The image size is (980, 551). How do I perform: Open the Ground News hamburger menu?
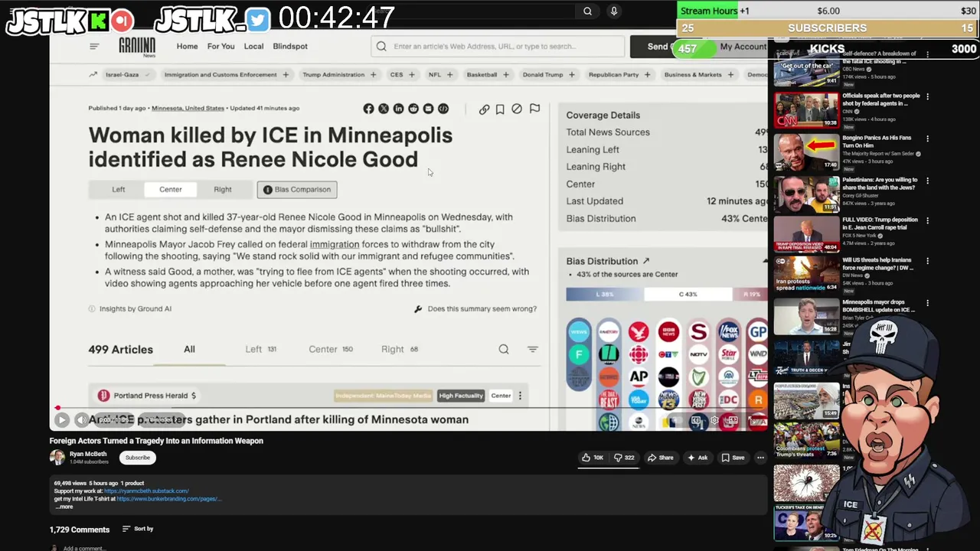click(x=94, y=46)
